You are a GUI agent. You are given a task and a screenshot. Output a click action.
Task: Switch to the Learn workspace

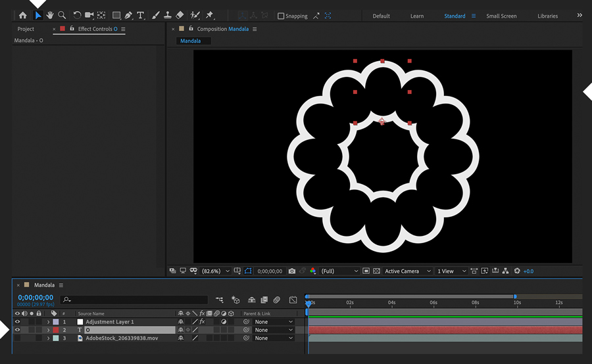(x=417, y=16)
